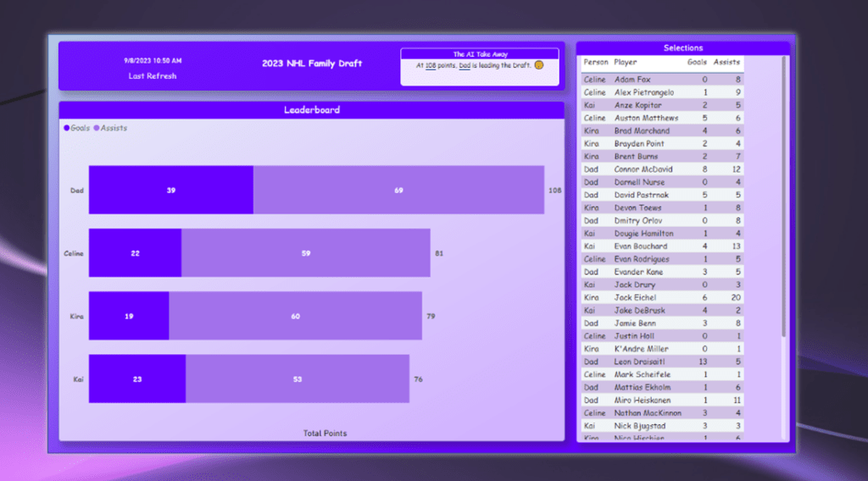Image resolution: width=868 pixels, height=481 pixels.
Task: Click the Assists legend marker
Action: click(97, 128)
